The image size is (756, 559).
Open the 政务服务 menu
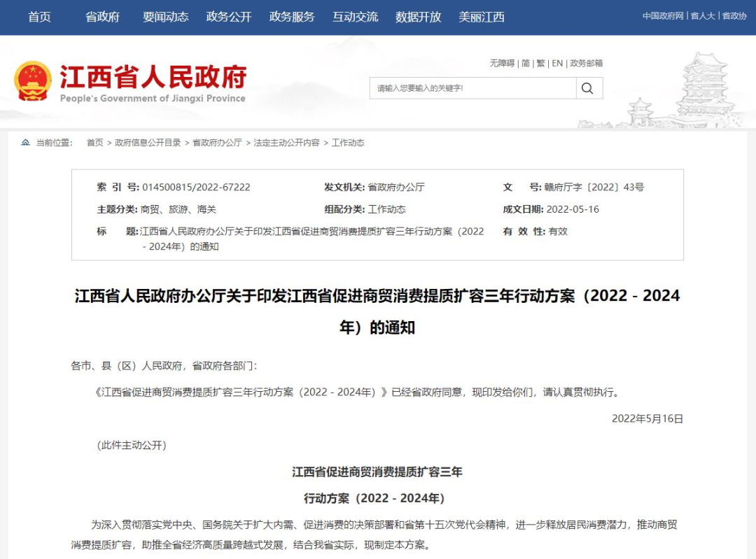click(292, 17)
